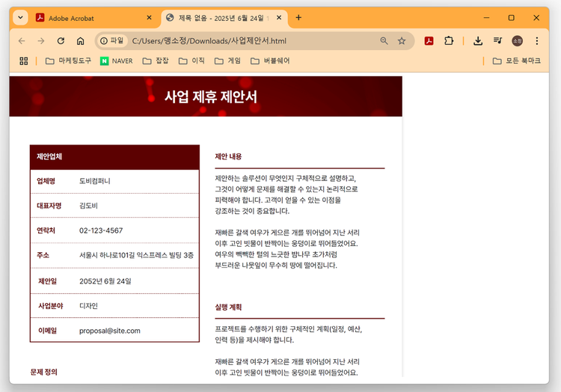This screenshot has width=561, height=392.
Task: Open a new tab with plus button
Action: coord(298,17)
